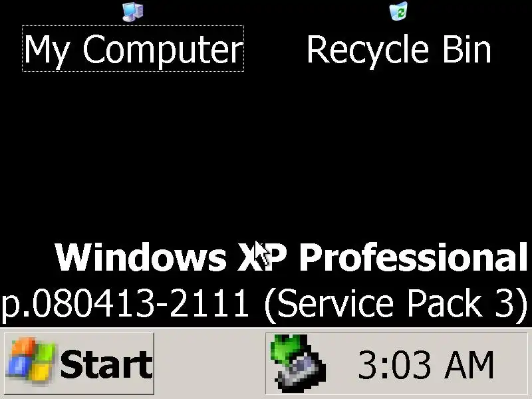Click the Safely Remove Hardware tray icon

(298, 363)
